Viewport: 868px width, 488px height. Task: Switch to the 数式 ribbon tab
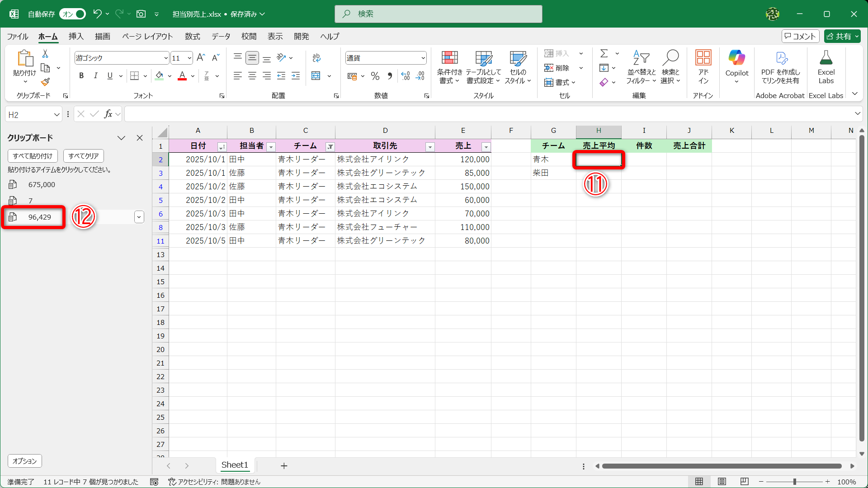tap(192, 36)
